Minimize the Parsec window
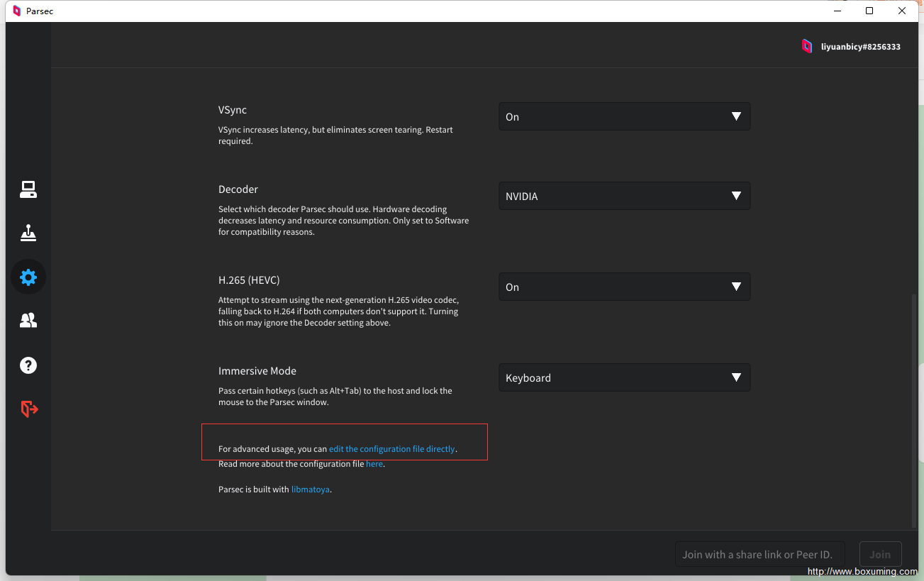 (x=837, y=11)
